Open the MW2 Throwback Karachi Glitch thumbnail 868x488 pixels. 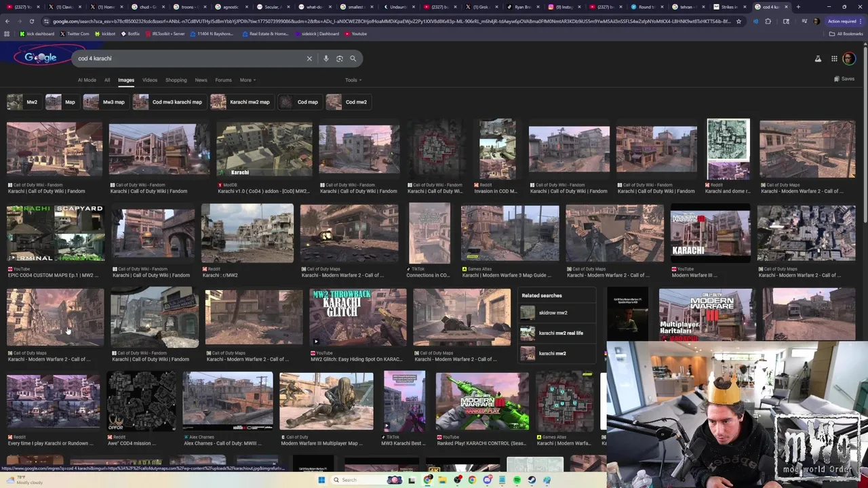[x=358, y=317]
